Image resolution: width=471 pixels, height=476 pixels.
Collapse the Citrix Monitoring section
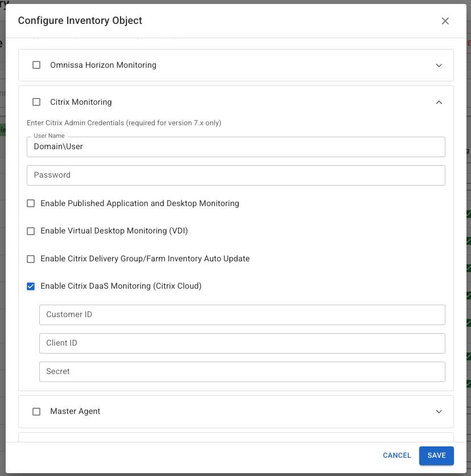coord(439,102)
